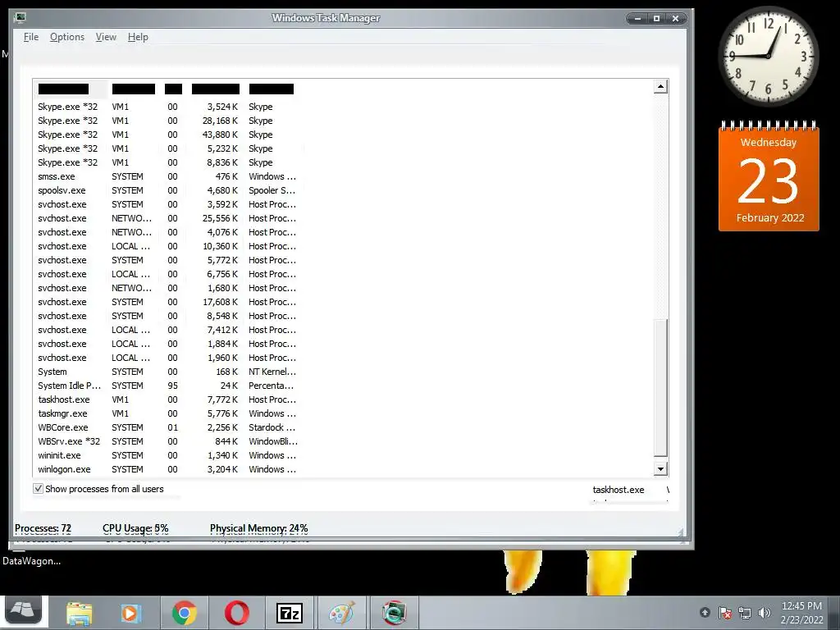Click the scrollbar up arrow in process list
The image size is (840, 630).
tap(660, 87)
